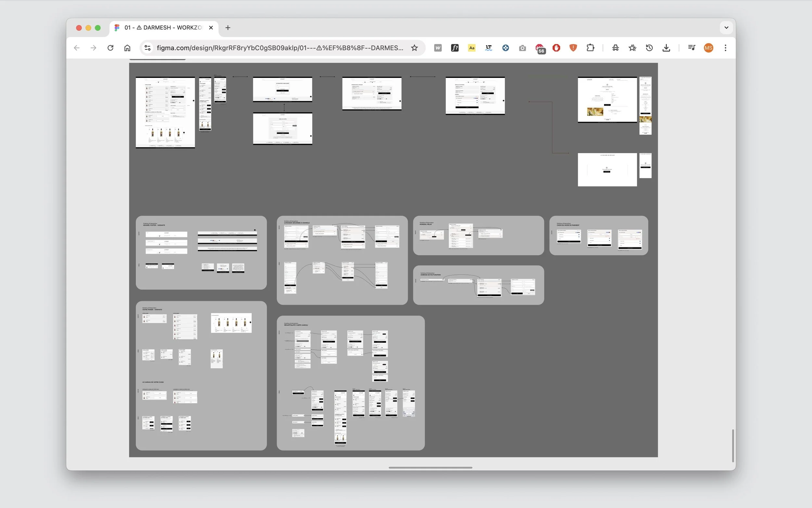Click the MS profile avatar

coord(708,48)
